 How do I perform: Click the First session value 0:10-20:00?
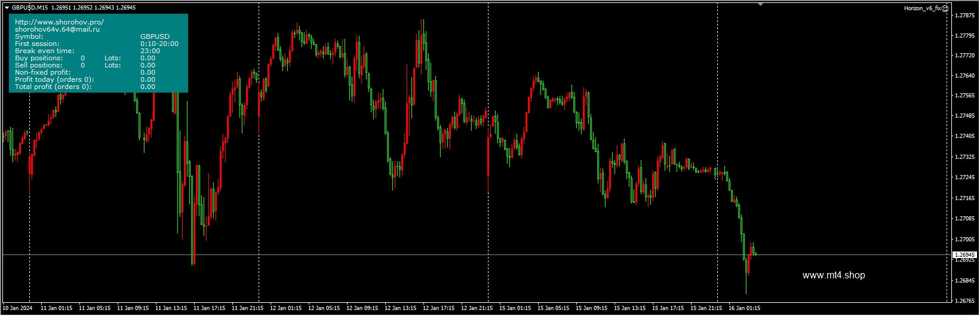point(159,44)
